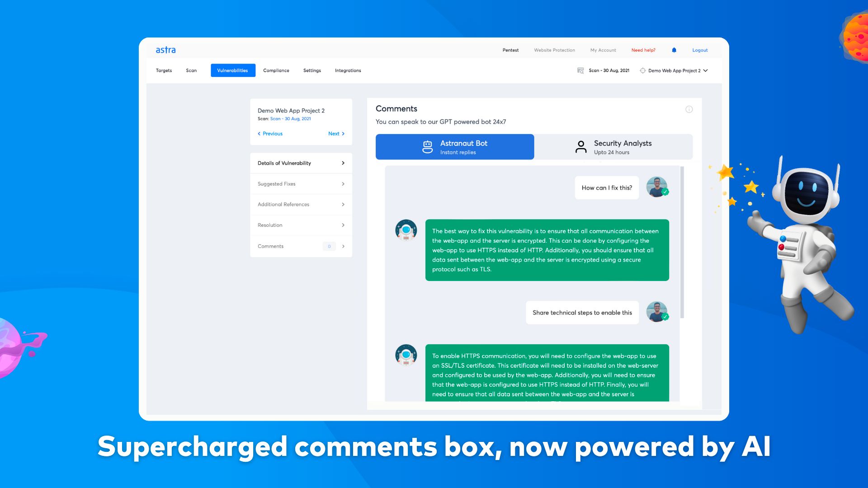The height and width of the screenshot is (488, 868).
Task: Open the Targets tab
Action: coord(164,70)
